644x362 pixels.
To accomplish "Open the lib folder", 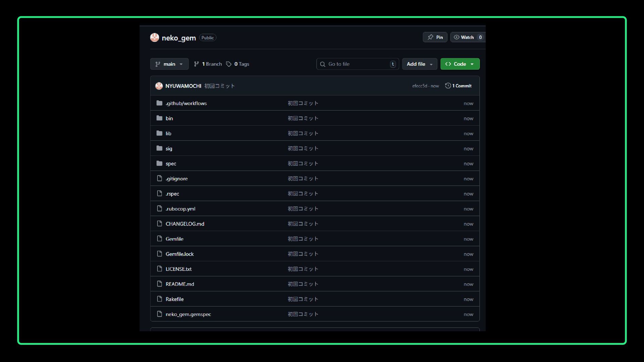I will click(x=168, y=133).
